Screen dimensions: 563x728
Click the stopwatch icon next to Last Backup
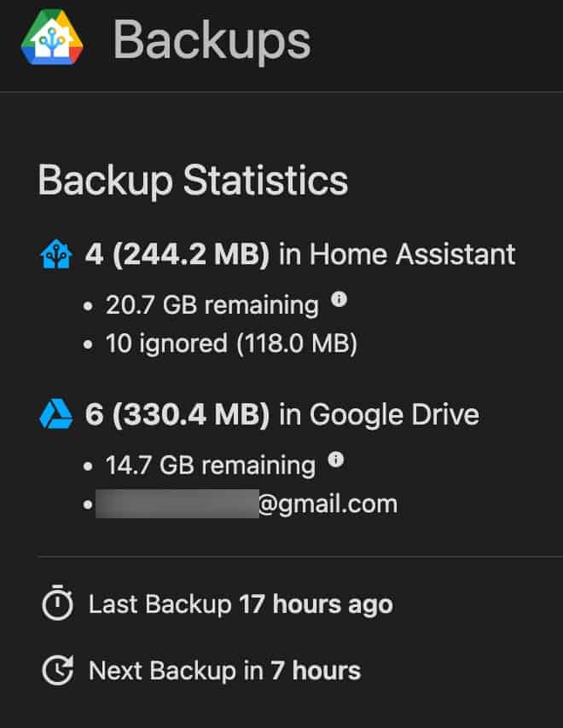(x=58, y=603)
